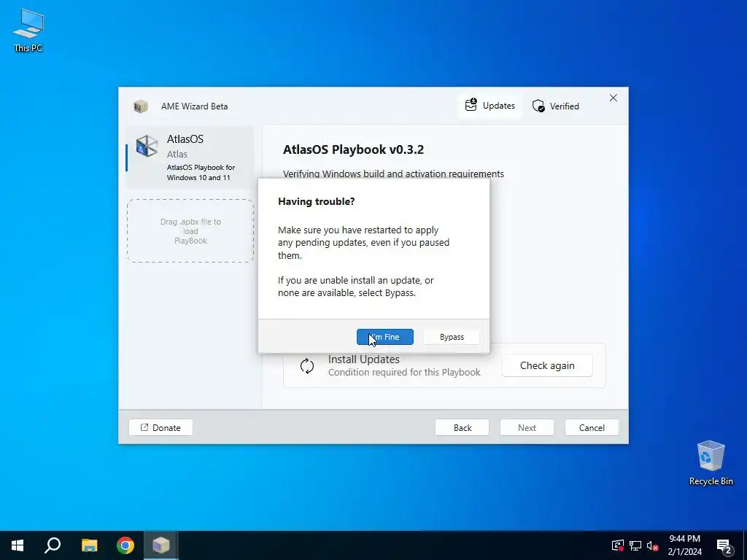
Task: Click the Verified shield badge
Action: tap(555, 106)
